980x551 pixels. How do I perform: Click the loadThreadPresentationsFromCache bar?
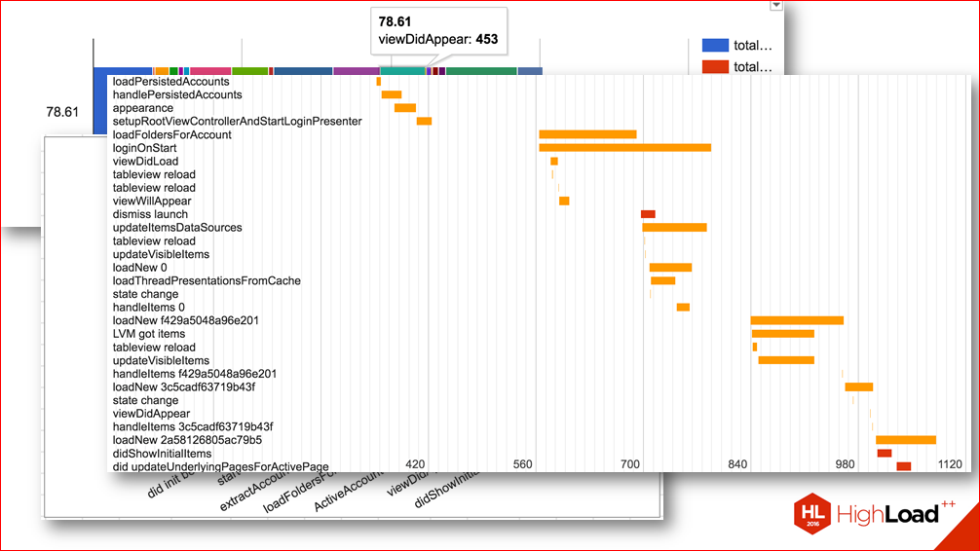point(663,280)
